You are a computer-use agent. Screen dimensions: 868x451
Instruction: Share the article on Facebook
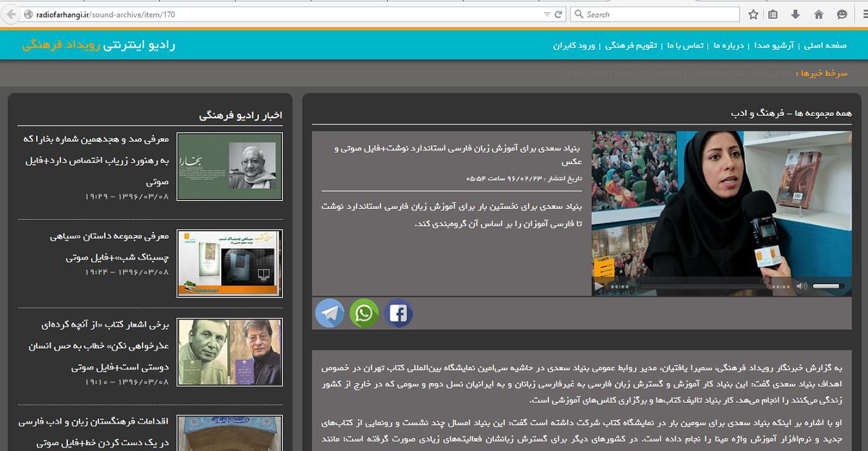398,313
